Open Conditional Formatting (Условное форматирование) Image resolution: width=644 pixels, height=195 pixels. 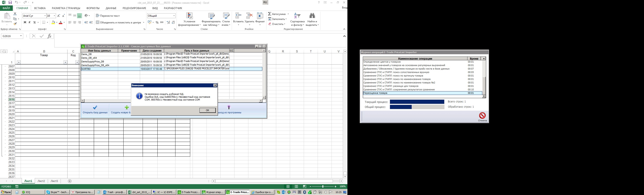[189, 19]
